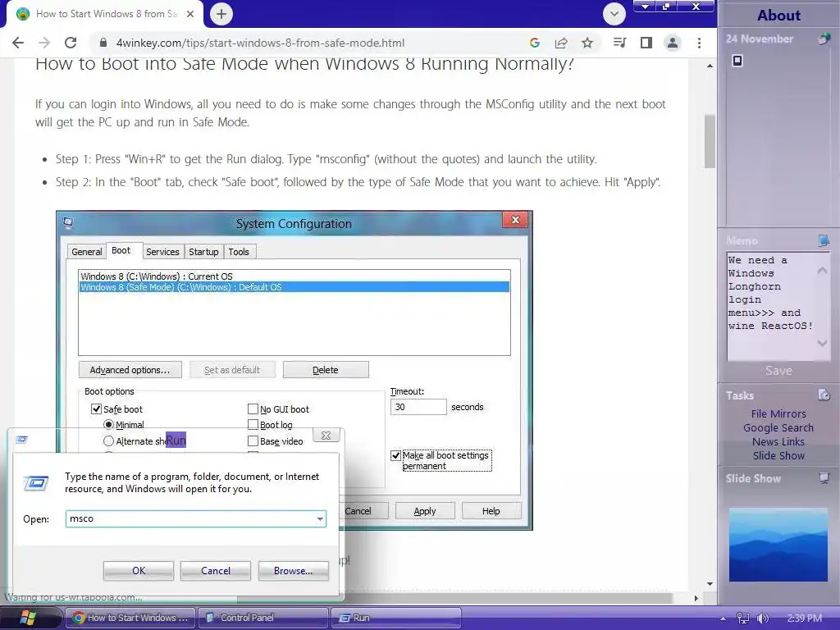Click the Google icon in the address bar
The height and width of the screenshot is (630, 840).
pyautogui.click(x=534, y=43)
